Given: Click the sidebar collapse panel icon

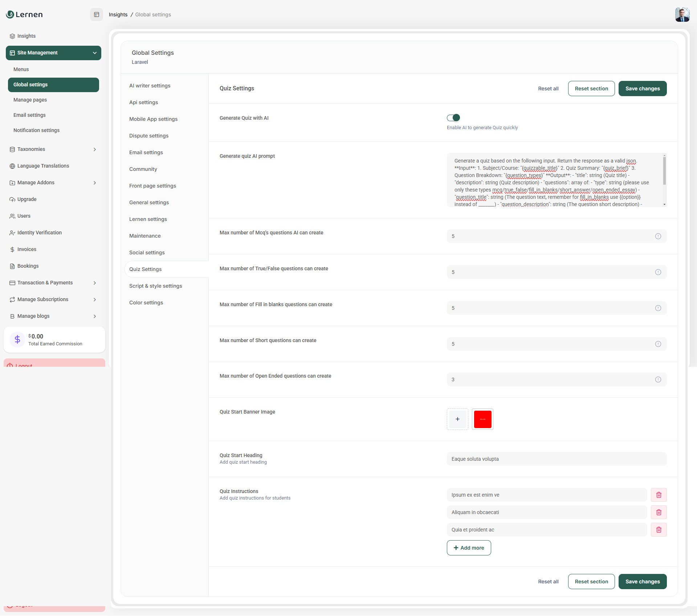Looking at the screenshot, I should coord(97,15).
